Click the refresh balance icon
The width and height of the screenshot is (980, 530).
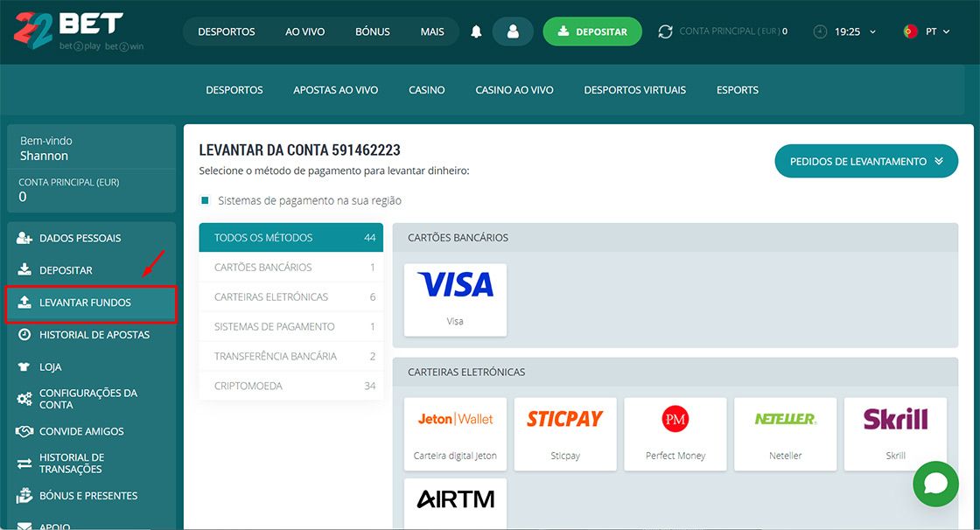pos(665,31)
